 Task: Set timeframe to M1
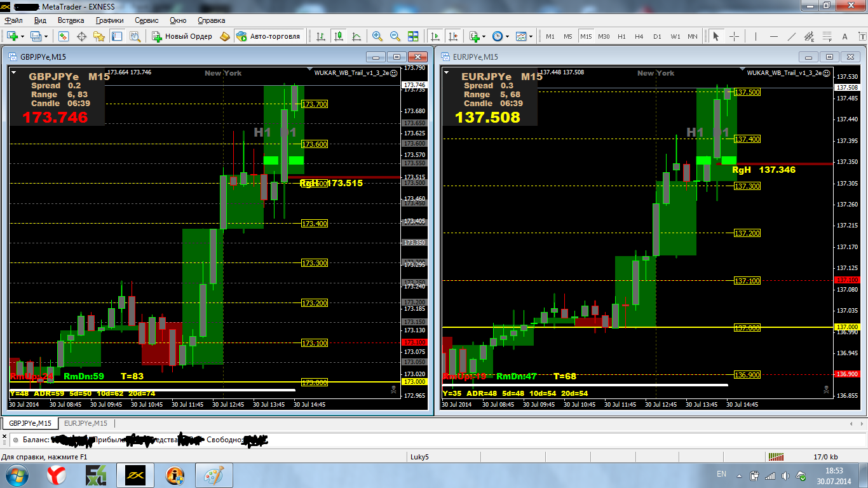(x=550, y=36)
